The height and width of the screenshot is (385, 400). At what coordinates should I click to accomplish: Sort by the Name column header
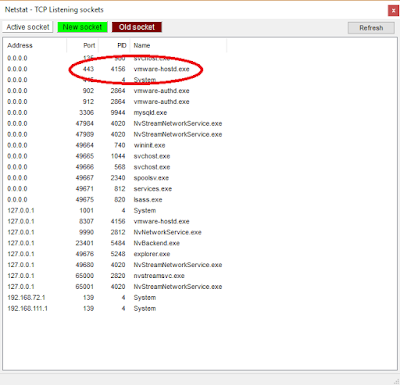[x=178, y=46]
